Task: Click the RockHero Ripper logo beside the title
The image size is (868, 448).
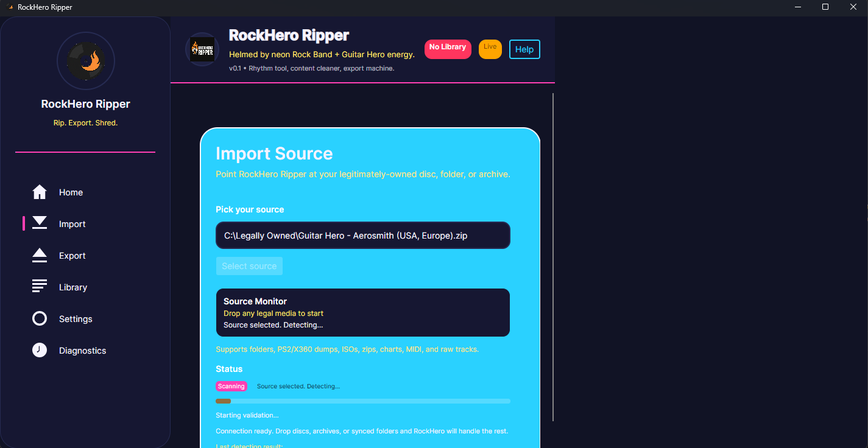Action: point(202,49)
